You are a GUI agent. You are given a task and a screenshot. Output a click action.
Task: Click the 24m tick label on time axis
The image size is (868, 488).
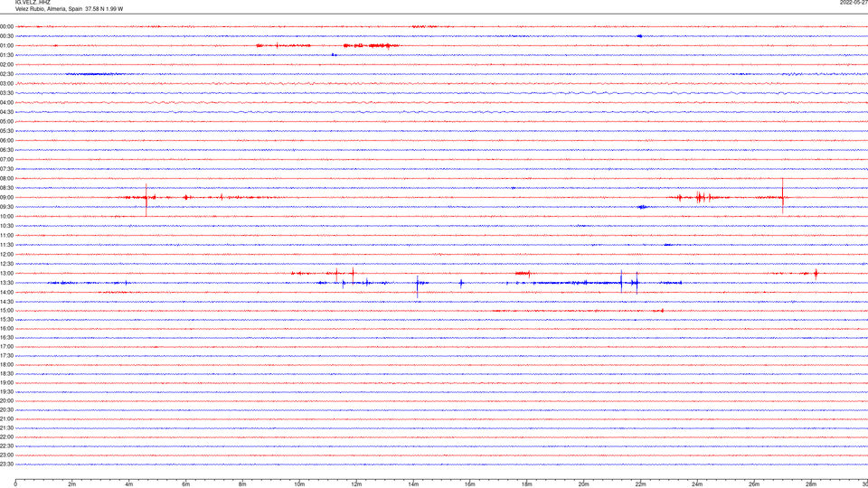click(x=697, y=484)
